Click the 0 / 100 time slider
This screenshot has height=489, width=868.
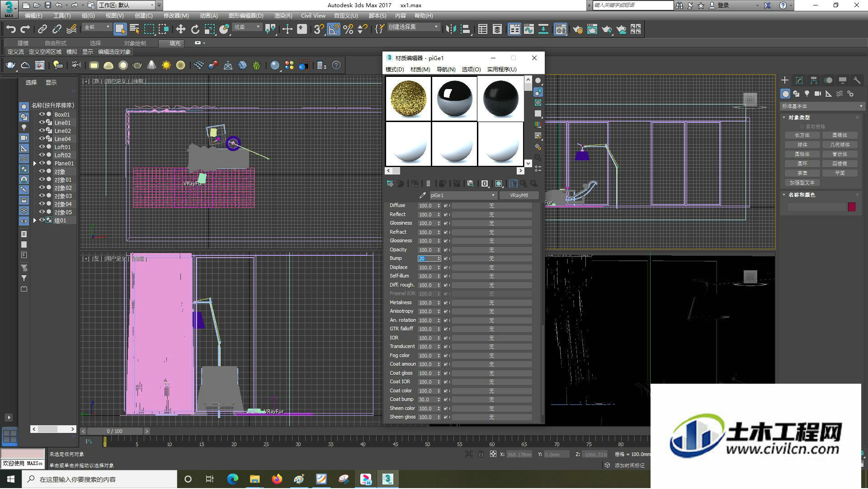coord(114,431)
